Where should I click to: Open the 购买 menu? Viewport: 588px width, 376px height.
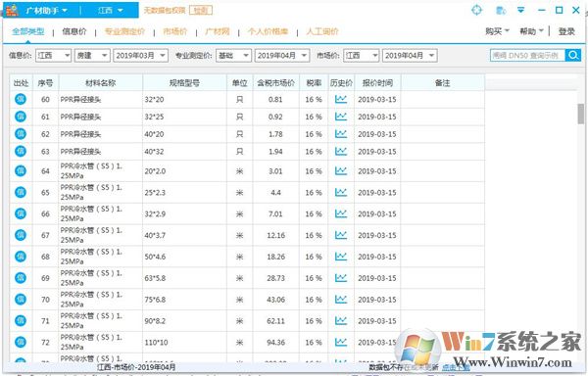(x=497, y=31)
